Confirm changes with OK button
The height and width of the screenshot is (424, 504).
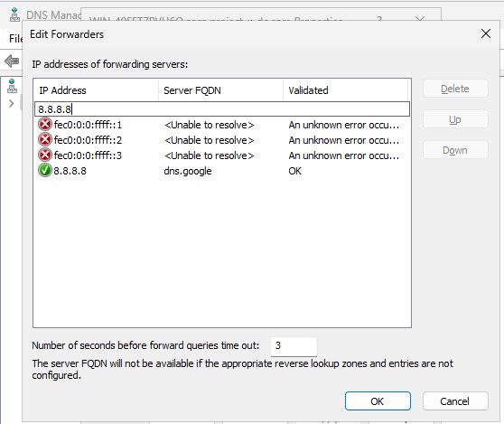(x=378, y=401)
